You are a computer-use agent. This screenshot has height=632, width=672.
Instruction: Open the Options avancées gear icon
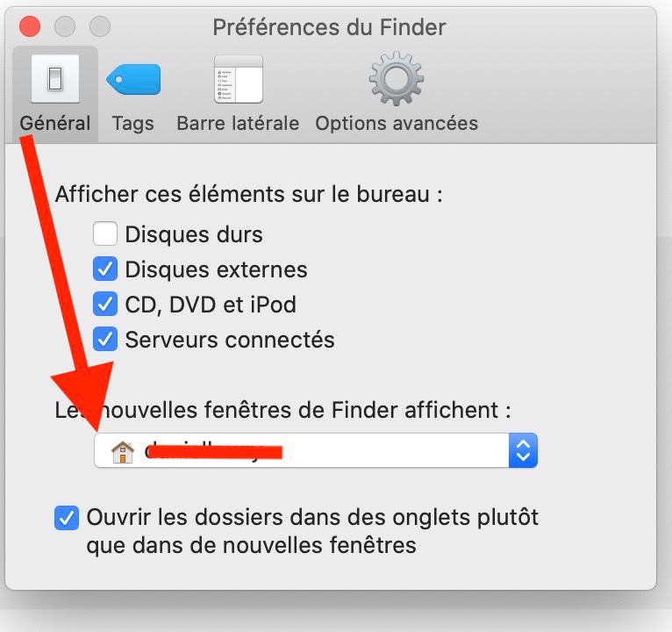coord(396,81)
